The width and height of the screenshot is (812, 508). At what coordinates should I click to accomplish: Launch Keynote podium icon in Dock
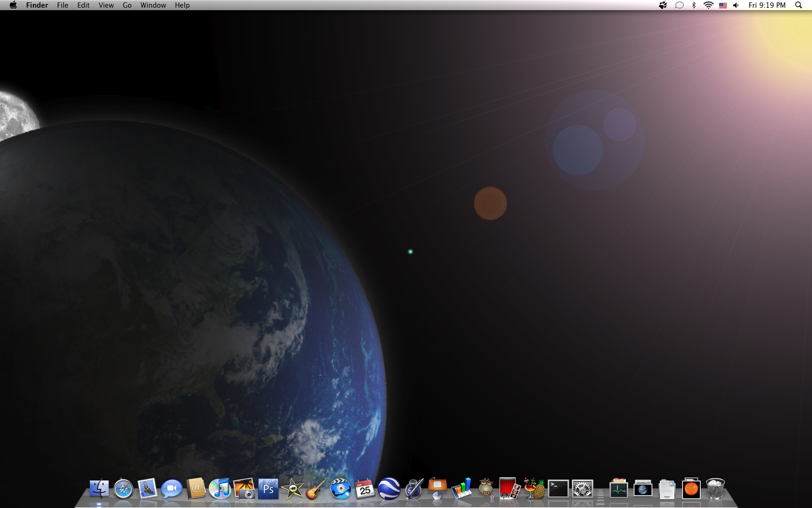click(437, 489)
